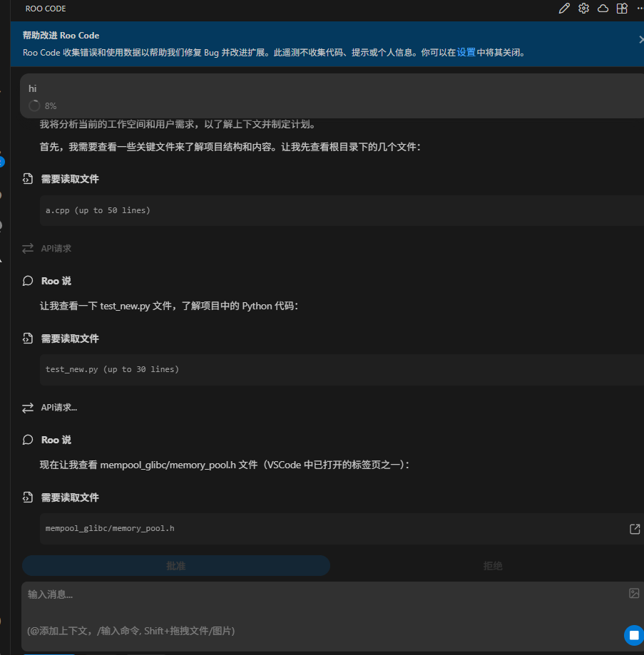Click the swap arrows icon of API请求... row
This screenshot has width=644, height=655.
28,408
